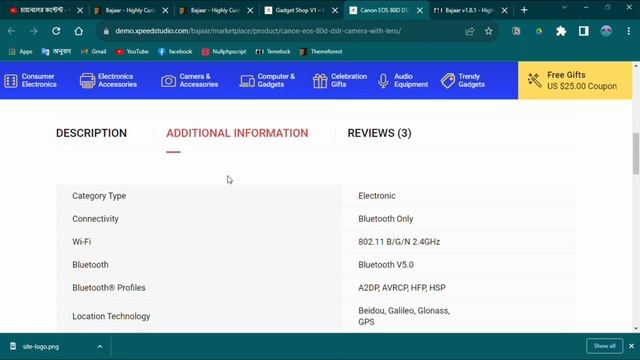Click the Connectivity row label
The image size is (640, 360).
[96, 219]
